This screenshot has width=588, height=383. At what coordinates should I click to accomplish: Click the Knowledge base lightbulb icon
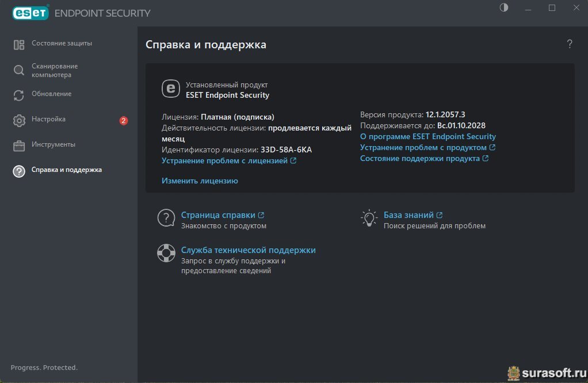point(368,218)
